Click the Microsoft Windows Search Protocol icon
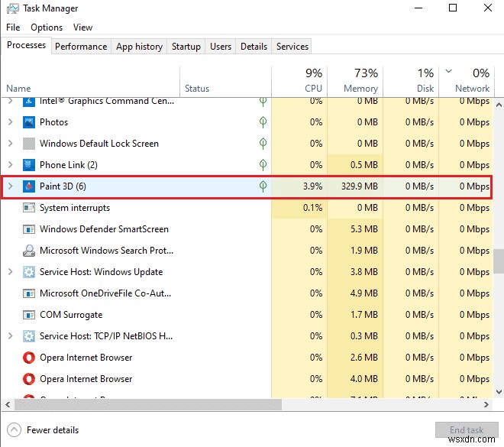This screenshot has width=504, height=447. click(29, 251)
